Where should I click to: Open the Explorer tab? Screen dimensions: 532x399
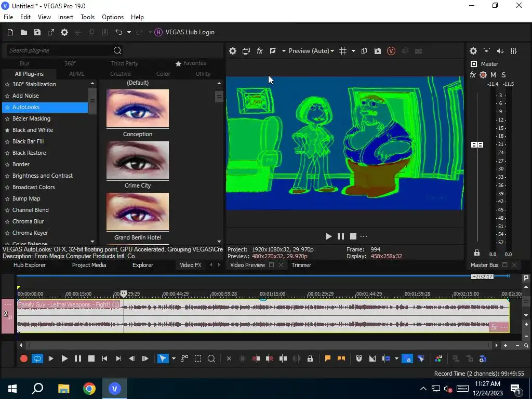[x=143, y=265]
